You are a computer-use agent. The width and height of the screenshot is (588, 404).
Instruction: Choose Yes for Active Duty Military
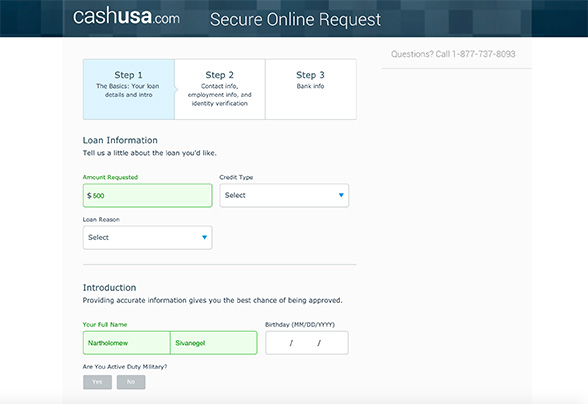tap(97, 382)
